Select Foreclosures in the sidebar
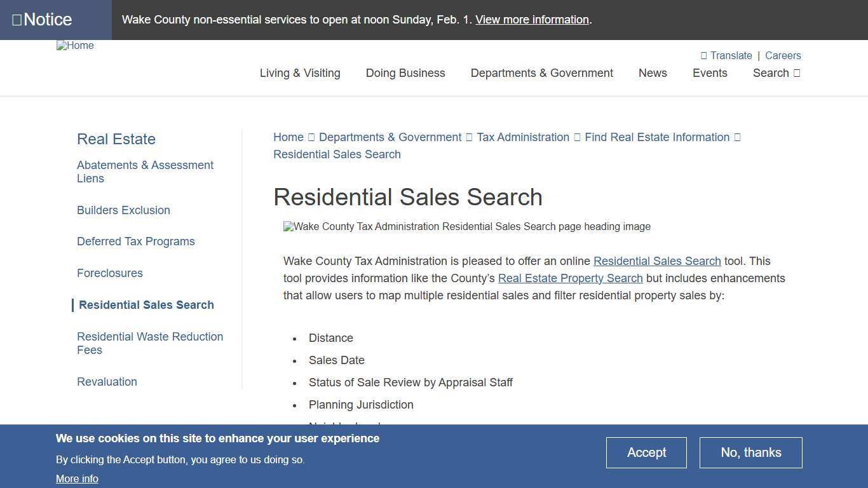868x488 pixels. point(109,273)
